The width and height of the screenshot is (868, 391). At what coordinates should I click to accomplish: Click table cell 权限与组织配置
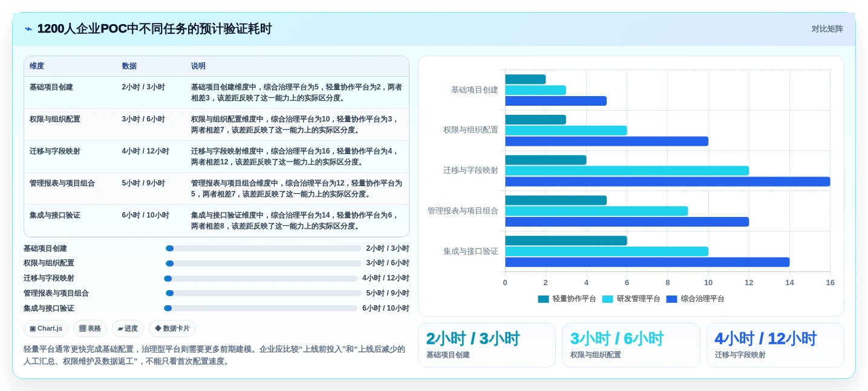click(x=55, y=119)
